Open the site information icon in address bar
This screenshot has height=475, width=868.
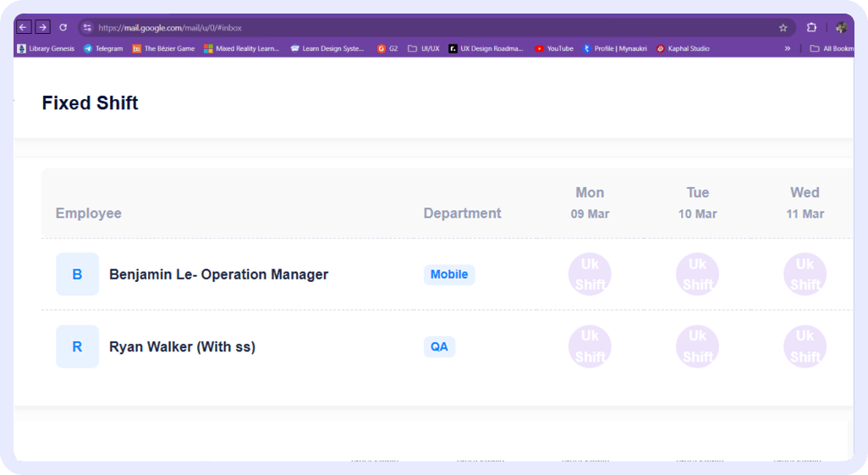coord(87,28)
